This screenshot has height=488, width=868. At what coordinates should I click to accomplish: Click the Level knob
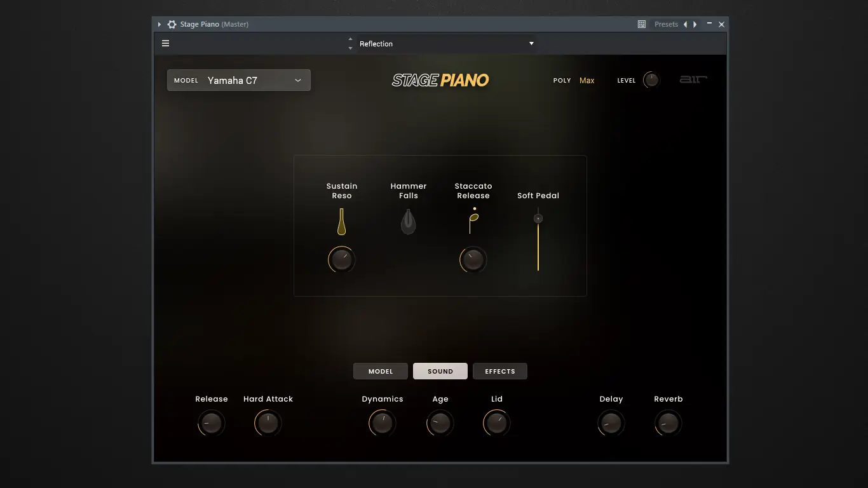[x=651, y=80]
